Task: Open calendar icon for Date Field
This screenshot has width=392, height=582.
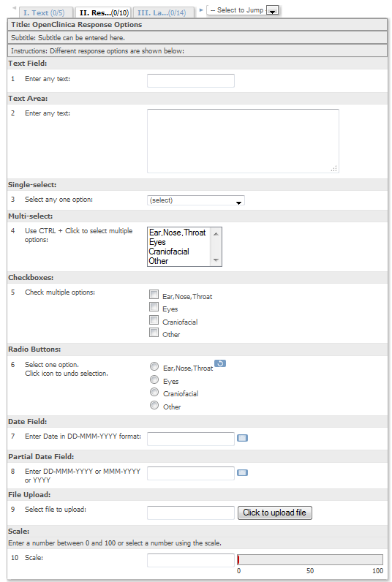Action: (242, 438)
